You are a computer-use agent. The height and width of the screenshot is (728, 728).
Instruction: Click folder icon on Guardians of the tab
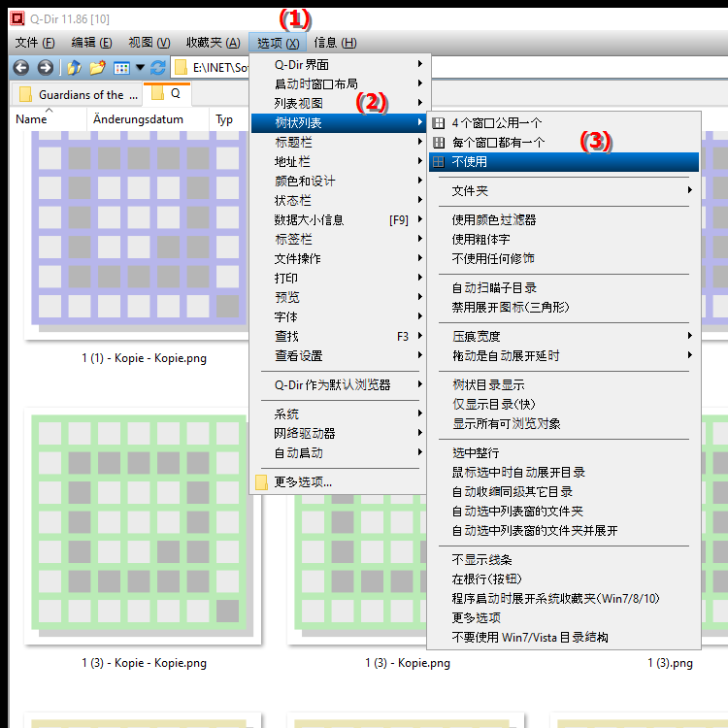point(26,95)
